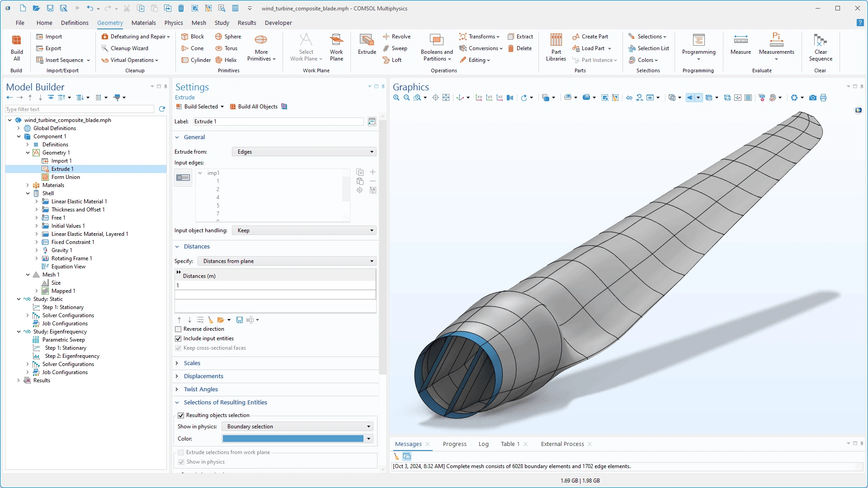Uncheck Include input entities
The image size is (868, 488).
pos(178,338)
